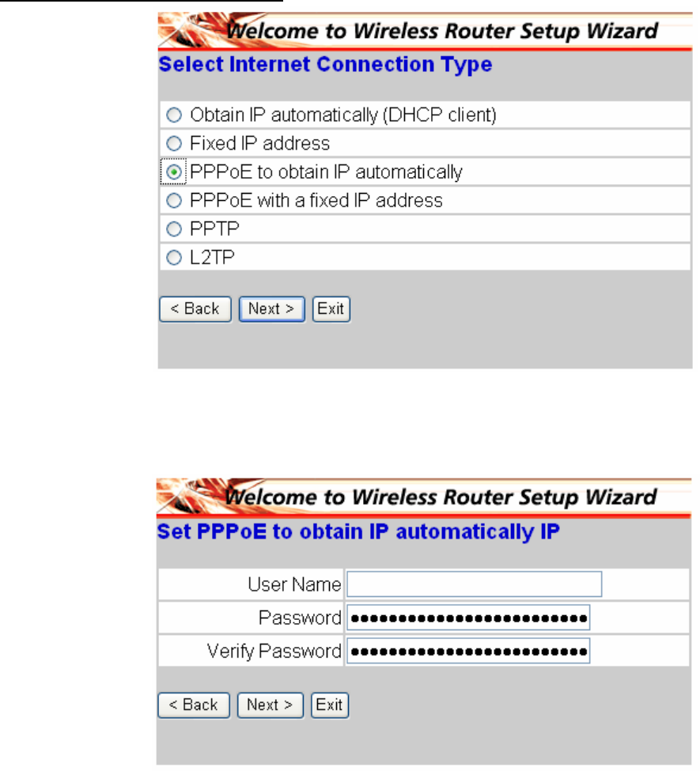
Task: Select PPPoE to obtain IP automatically
Action: (x=174, y=172)
